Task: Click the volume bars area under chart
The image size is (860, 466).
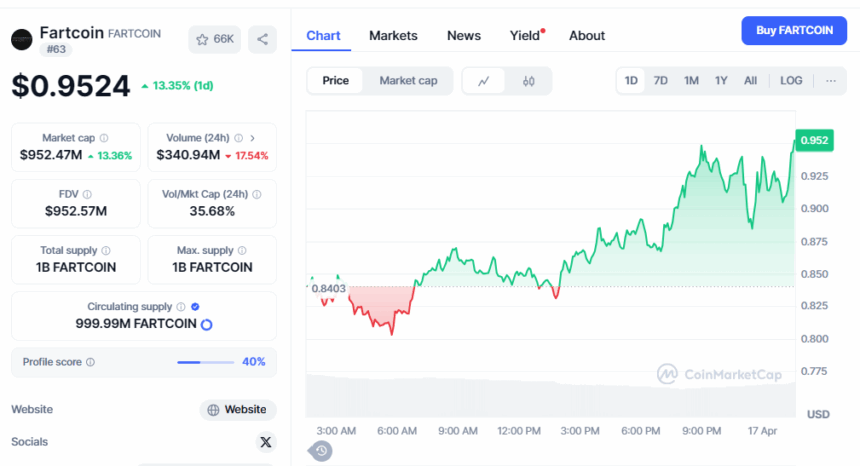Action: [x=550, y=396]
